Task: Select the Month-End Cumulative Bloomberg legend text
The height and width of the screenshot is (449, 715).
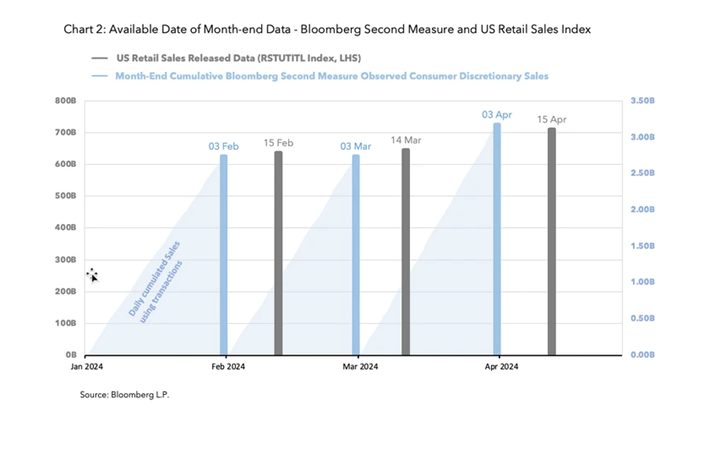Action: pyautogui.click(x=332, y=76)
